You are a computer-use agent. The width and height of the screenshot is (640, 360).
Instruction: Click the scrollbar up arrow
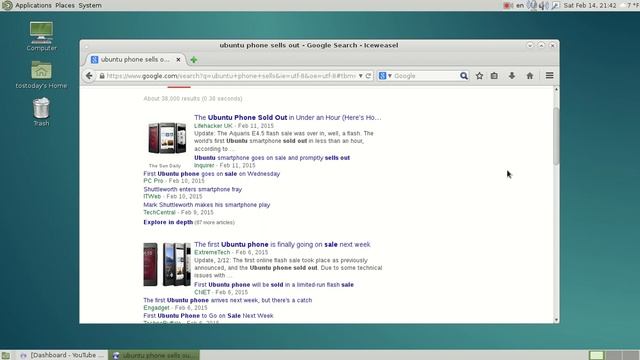(x=556, y=89)
